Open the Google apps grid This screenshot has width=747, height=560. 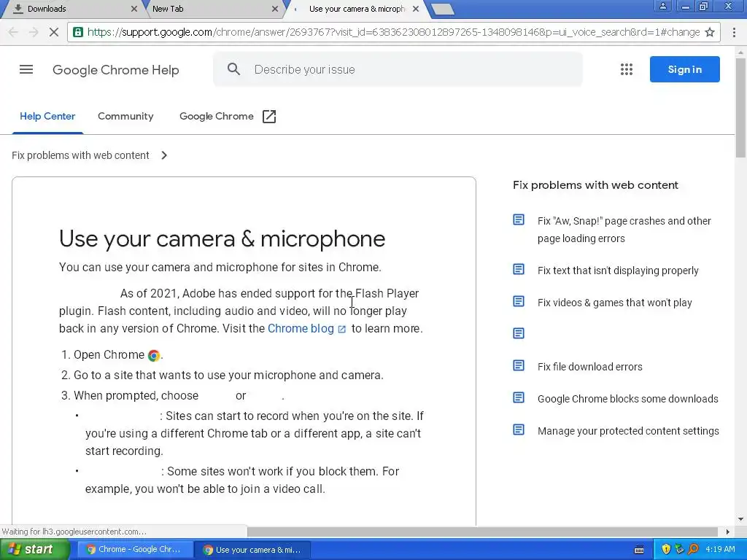[x=627, y=69]
